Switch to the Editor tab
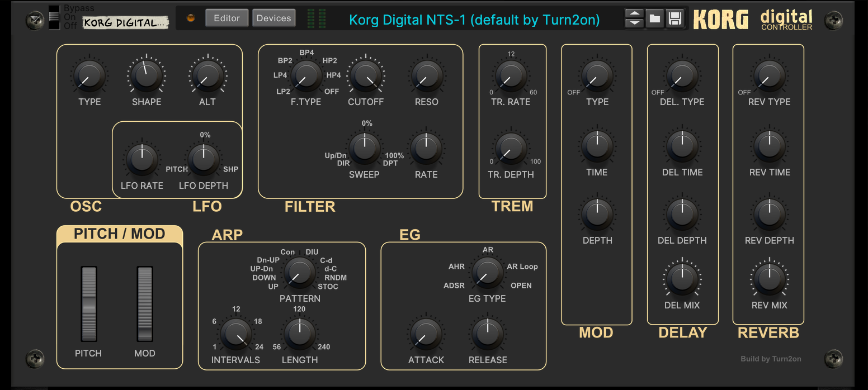Image resolution: width=868 pixels, height=390 pixels. 227,17
